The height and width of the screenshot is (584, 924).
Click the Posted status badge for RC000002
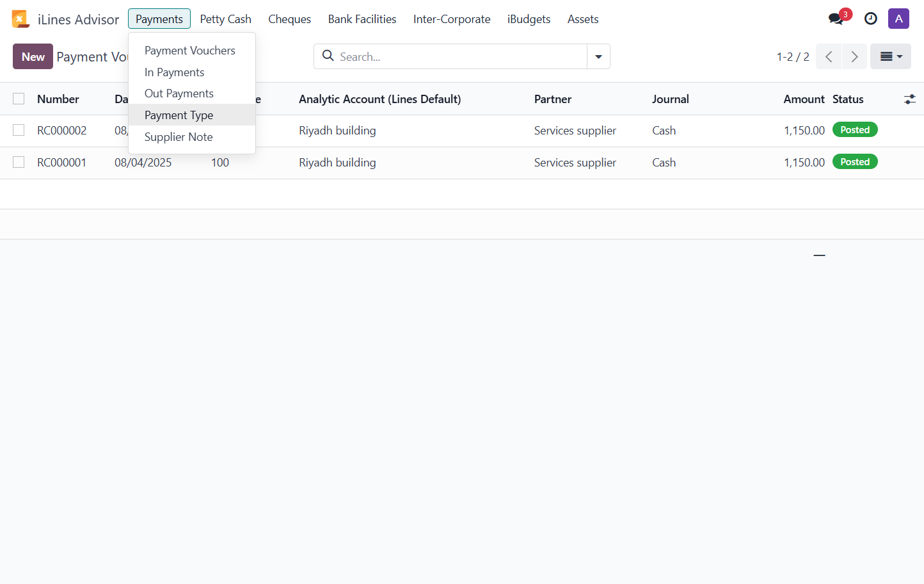tap(855, 129)
